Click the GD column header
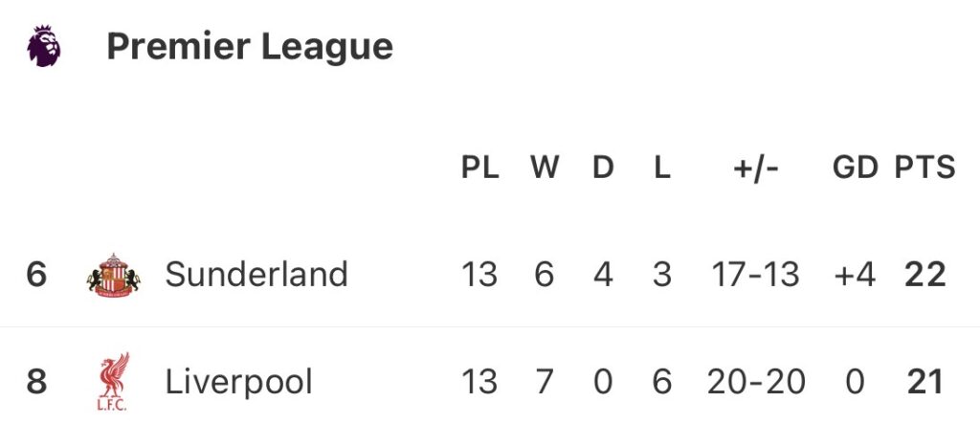Screen dimensions: 980x447 point(855,168)
